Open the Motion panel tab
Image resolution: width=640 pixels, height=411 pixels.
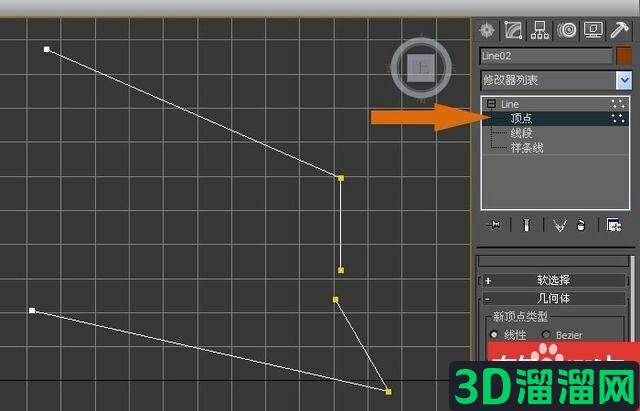point(567,30)
